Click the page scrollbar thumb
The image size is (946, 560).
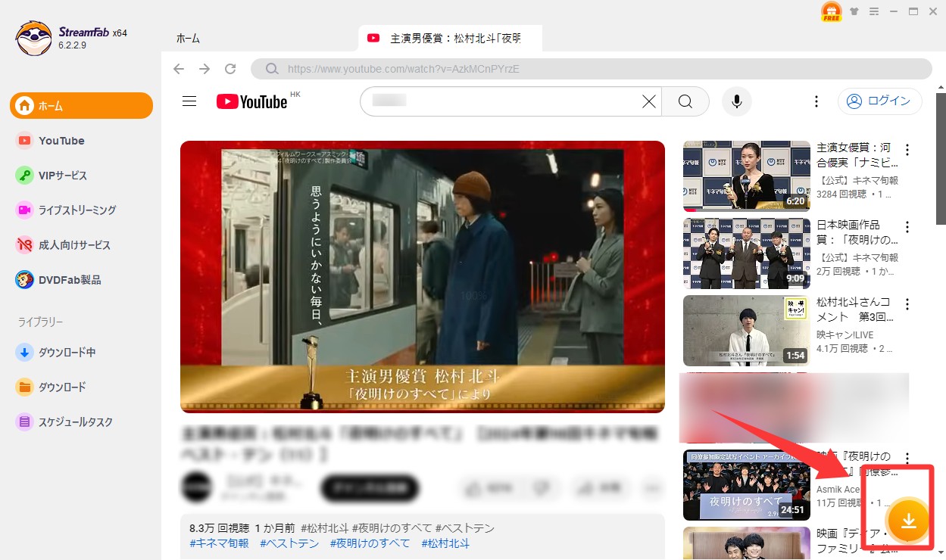pos(940,159)
